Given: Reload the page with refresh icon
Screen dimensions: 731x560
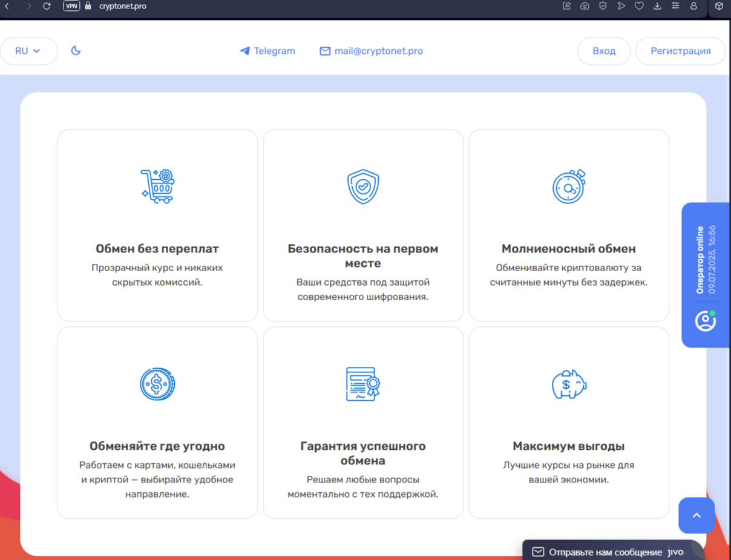Looking at the screenshot, I should [47, 6].
